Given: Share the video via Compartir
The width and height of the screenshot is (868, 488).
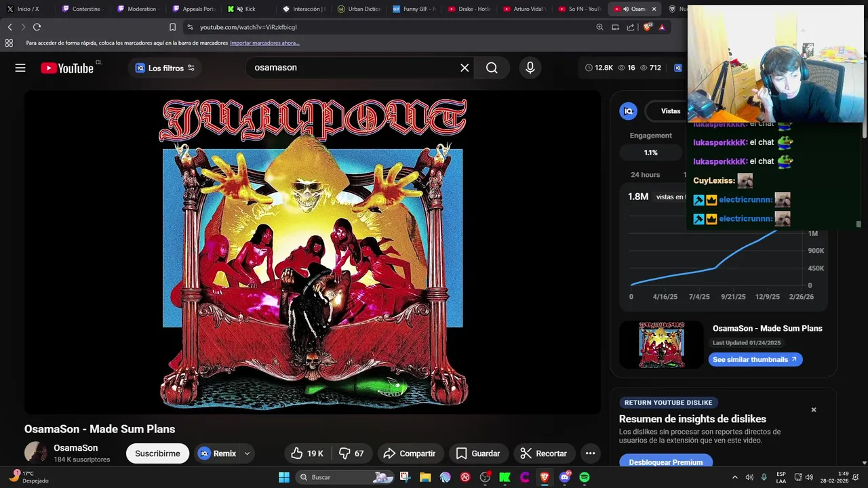Looking at the screenshot, I should [x=410, y=453].
